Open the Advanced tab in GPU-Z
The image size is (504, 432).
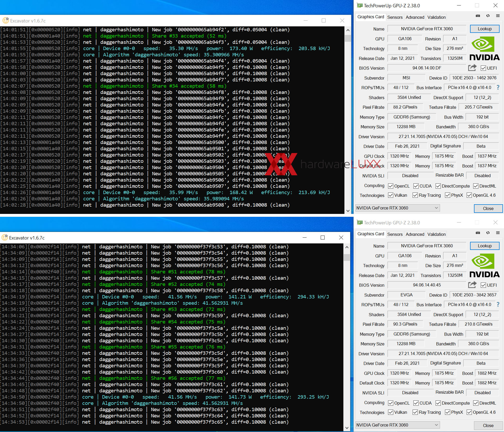click(x=414, y=17)
